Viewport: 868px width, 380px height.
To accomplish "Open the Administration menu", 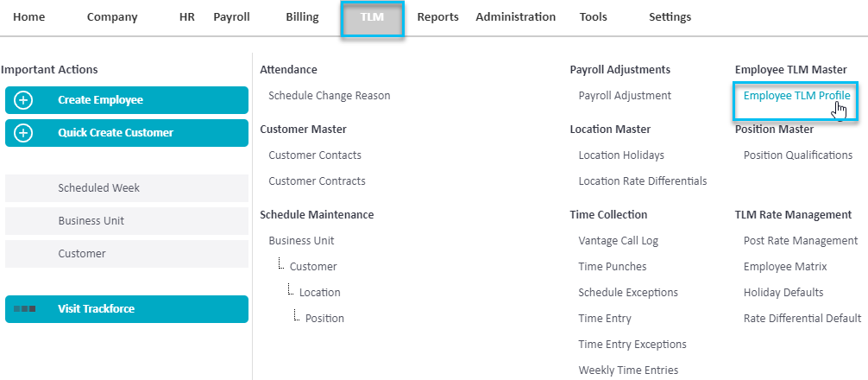I will (x=515, y=17).
